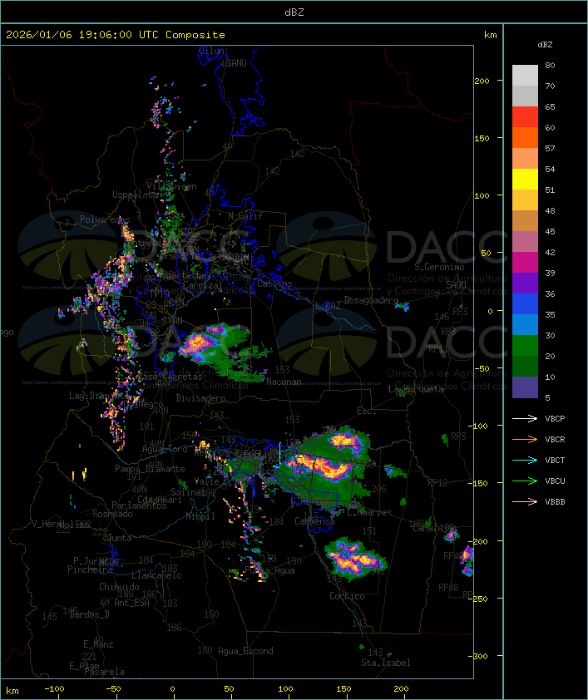Viewport: 588px width, 700px height.
Task: Click the Nihuil place label
Action: click(200, 516)
